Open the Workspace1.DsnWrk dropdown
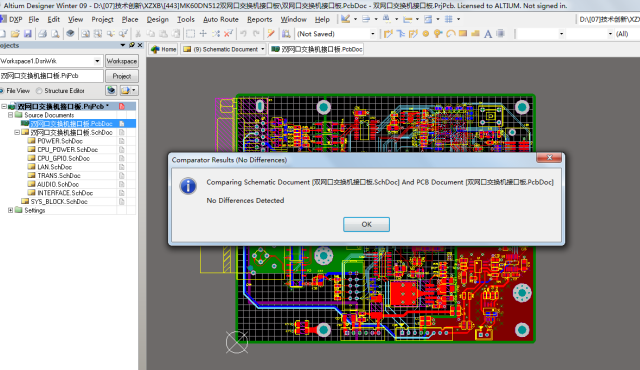This screenshot has width=640, height=370. [x=97, y=61]
